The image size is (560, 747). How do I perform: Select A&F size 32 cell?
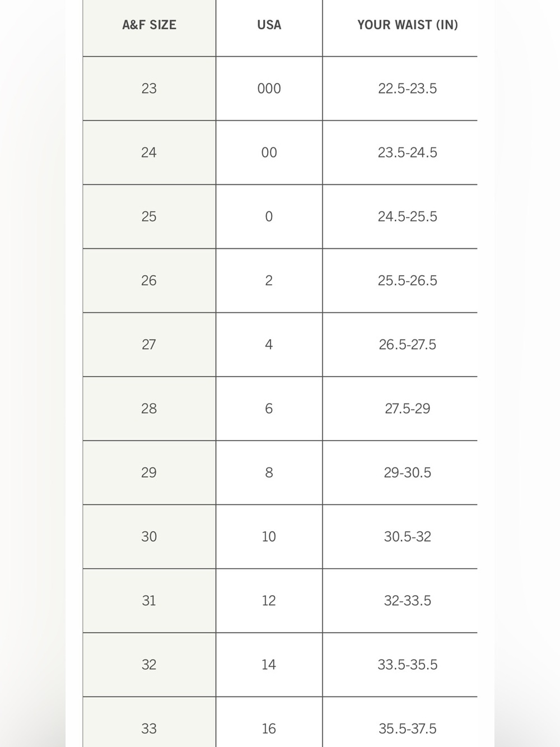click(x=149, y=665)
